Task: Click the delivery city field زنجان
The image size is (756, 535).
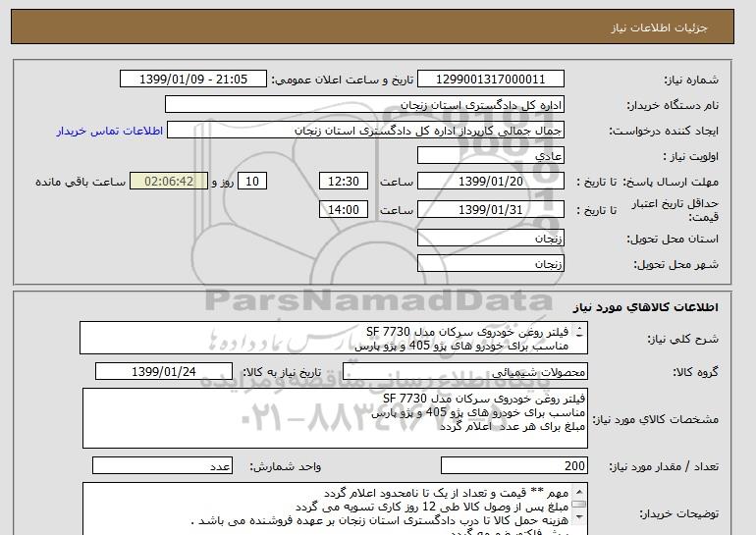Action: pyautogui.click(x=490, y=264)
